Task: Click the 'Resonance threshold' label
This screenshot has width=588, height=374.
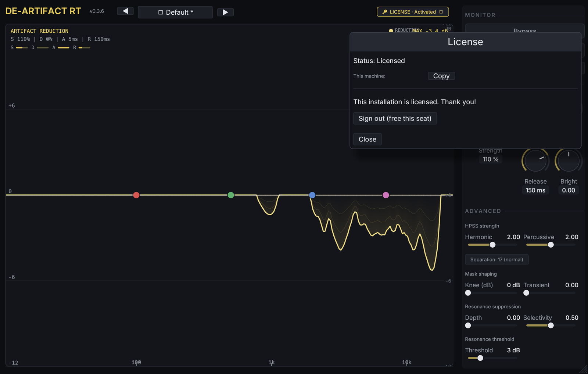Action: [x=490, y=339]
